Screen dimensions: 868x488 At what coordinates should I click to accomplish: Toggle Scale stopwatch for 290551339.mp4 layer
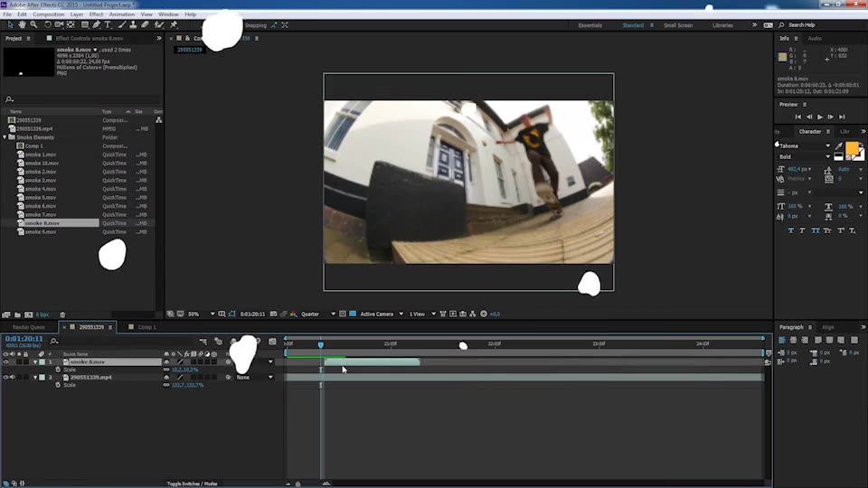point(58,385)
